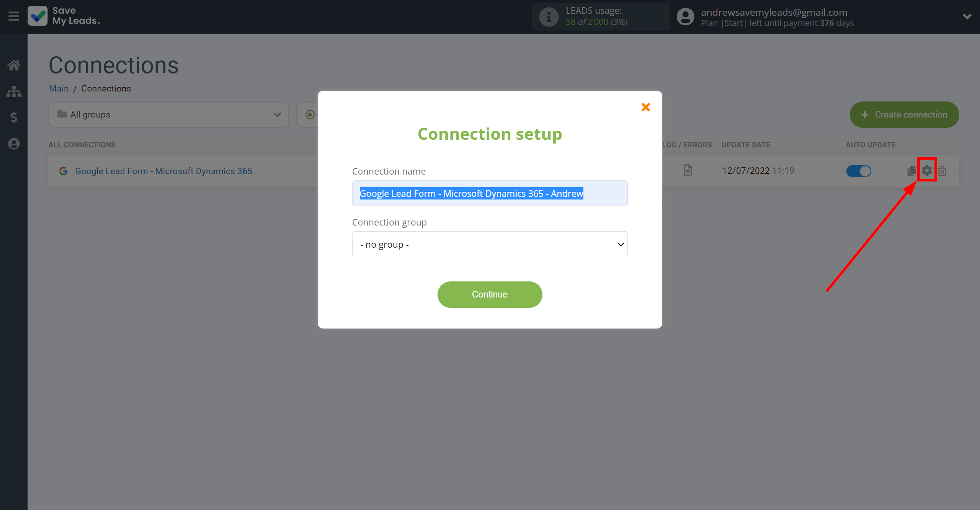Expand the Connection group dropdown
This screenshot has height=510, width=980.
click(489, 244)
